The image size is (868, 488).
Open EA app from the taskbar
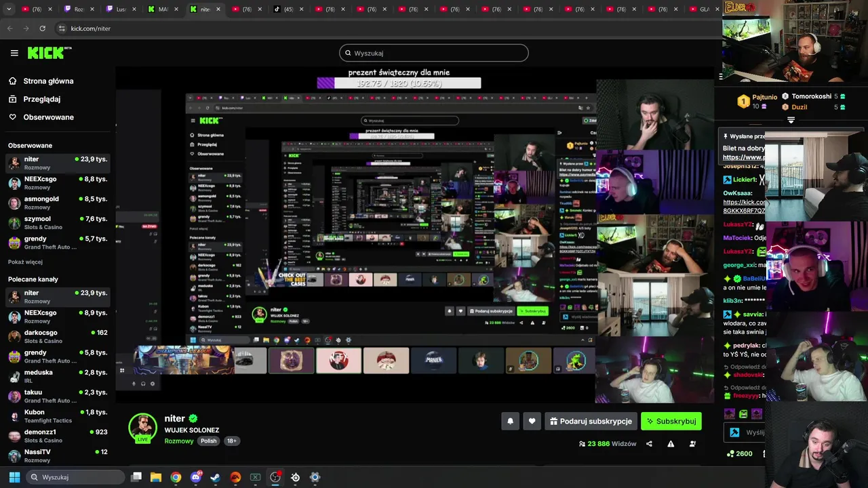pos(235,477)
